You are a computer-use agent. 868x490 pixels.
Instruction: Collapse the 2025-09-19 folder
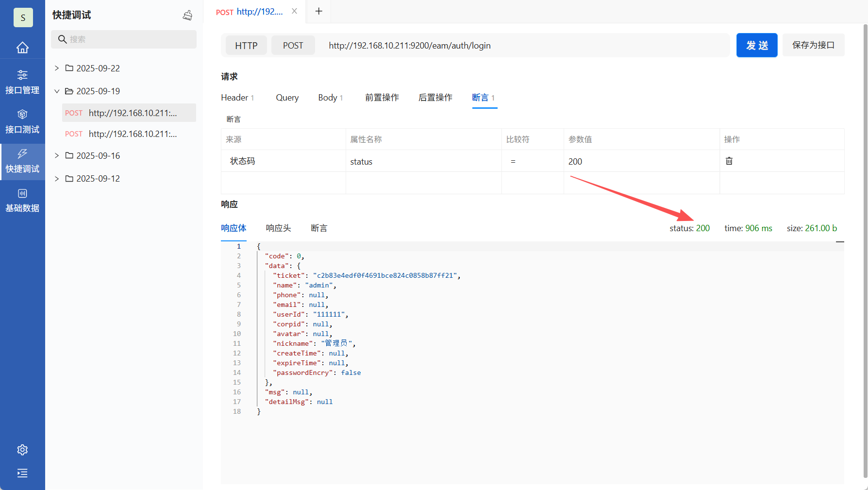(x=57, y=91)
